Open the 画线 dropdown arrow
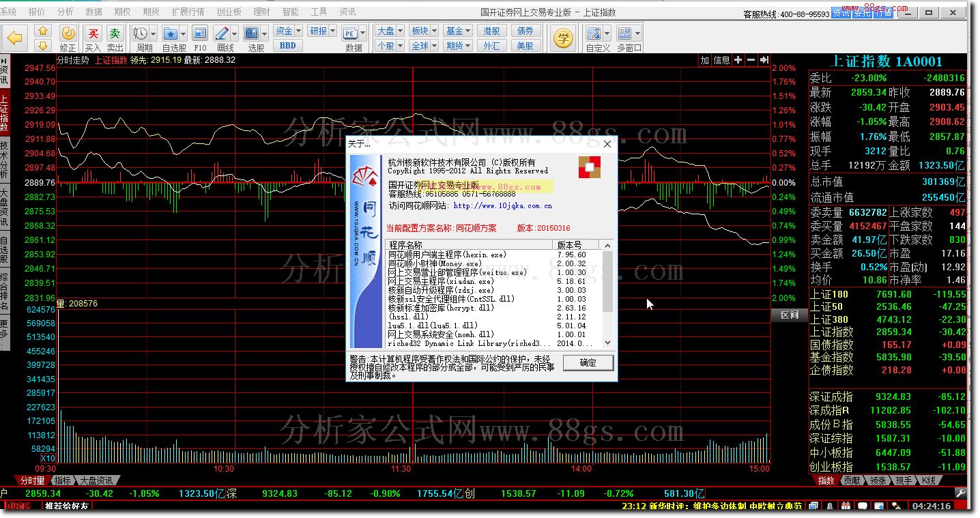Image resolution: width=980 pixels, height=518 pixels. tap(234, 33)
